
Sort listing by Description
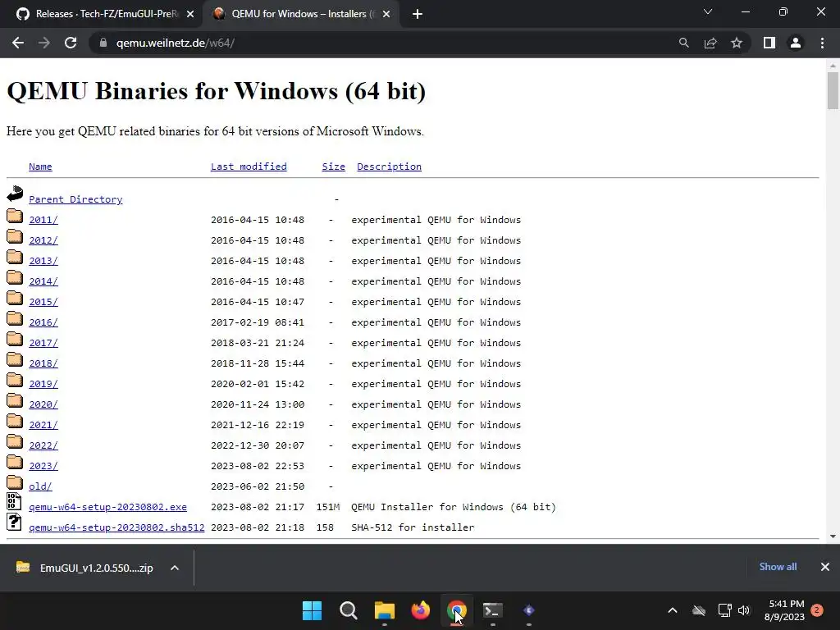(389, 167)
